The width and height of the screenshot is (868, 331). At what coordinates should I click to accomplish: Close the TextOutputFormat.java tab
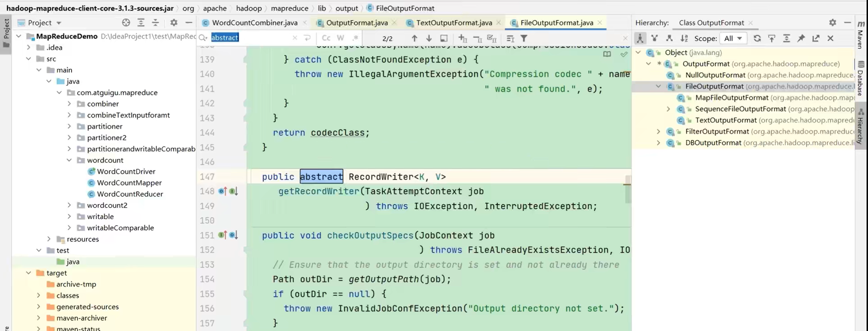tap(499, 23)
